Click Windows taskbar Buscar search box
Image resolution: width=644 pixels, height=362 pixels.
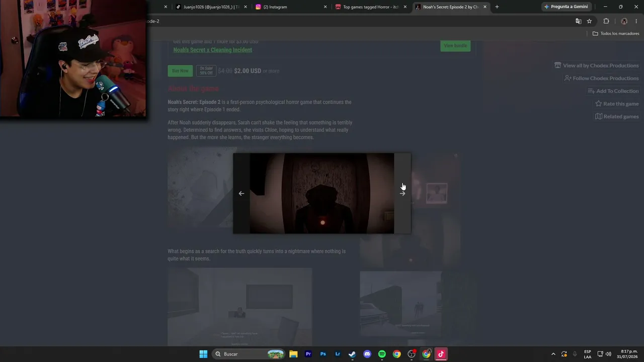click(x=249, y=354)
